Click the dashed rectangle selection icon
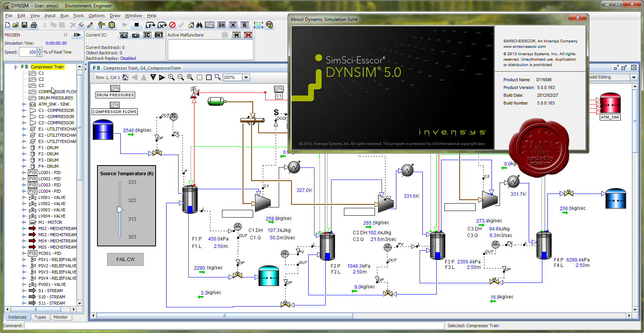Viewport: 644px width, 333px height. (x=200, y=77)
